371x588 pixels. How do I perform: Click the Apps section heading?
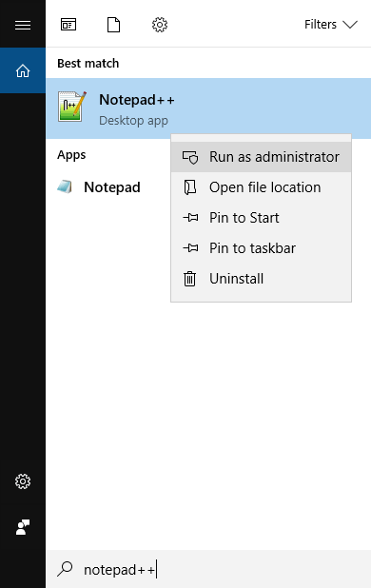[71, 155]
